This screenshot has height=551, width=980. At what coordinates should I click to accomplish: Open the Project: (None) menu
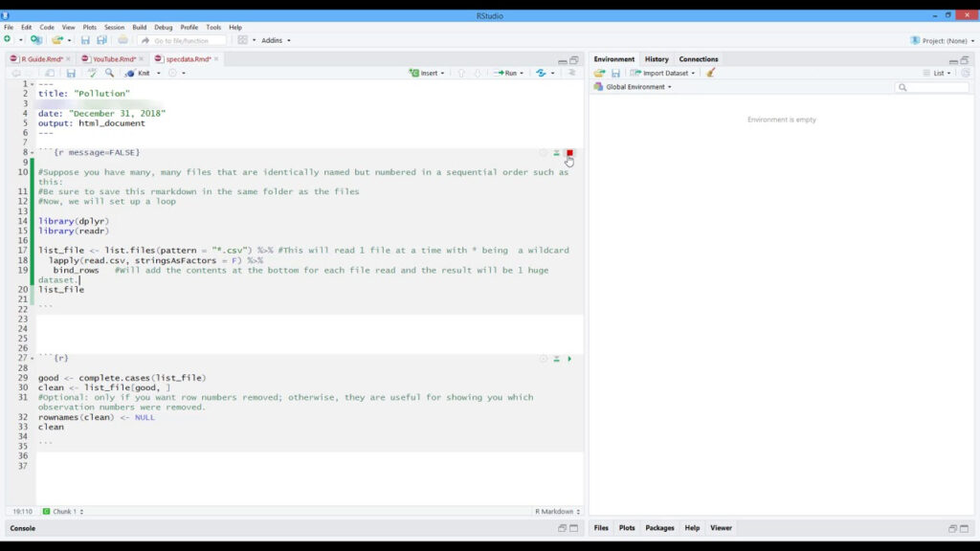pyautogui.click(x=943, y=40)
